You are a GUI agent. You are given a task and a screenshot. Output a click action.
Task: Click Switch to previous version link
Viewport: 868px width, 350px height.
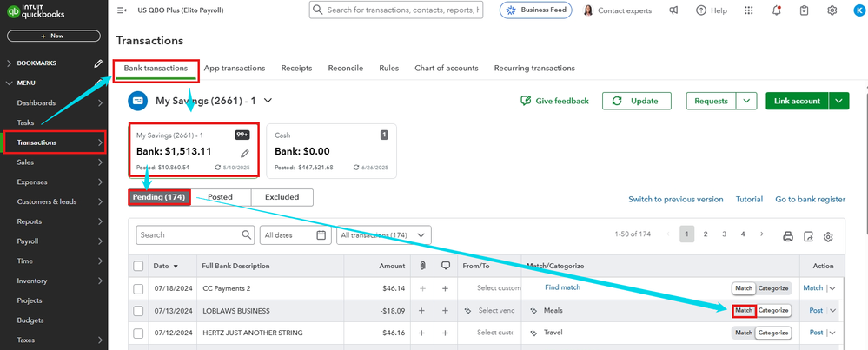pos(675,199)
